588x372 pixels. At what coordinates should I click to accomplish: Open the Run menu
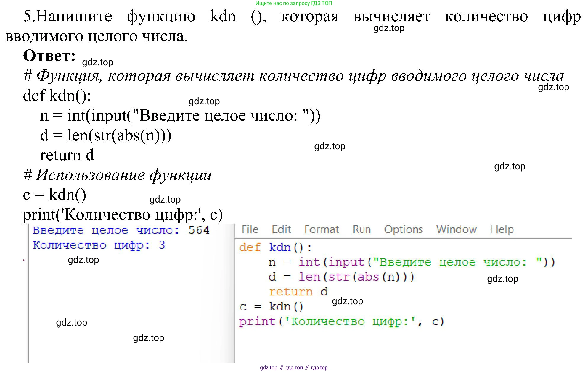[362, 229]
